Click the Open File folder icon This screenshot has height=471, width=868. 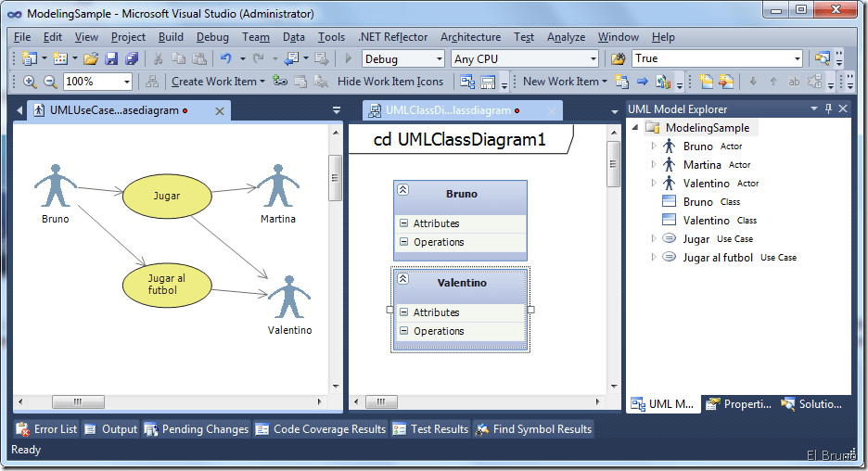tap(91, 58)
